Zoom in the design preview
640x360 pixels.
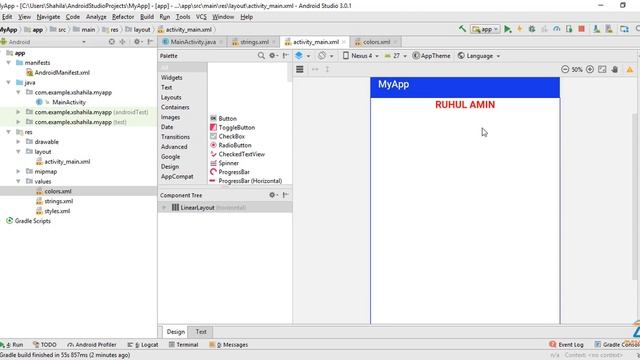click(590, 69)
